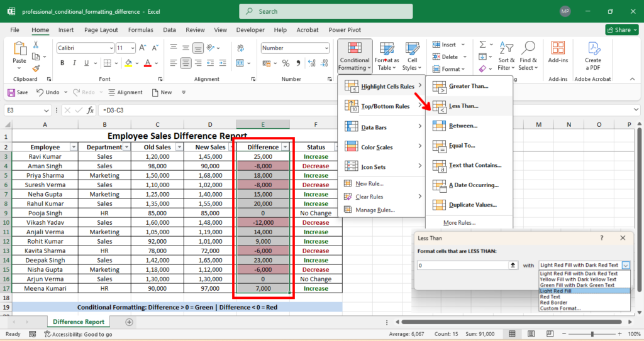Click the Increase Decimal icon
The height and width of the screenshot is (341, 644).
click(312, 63)
